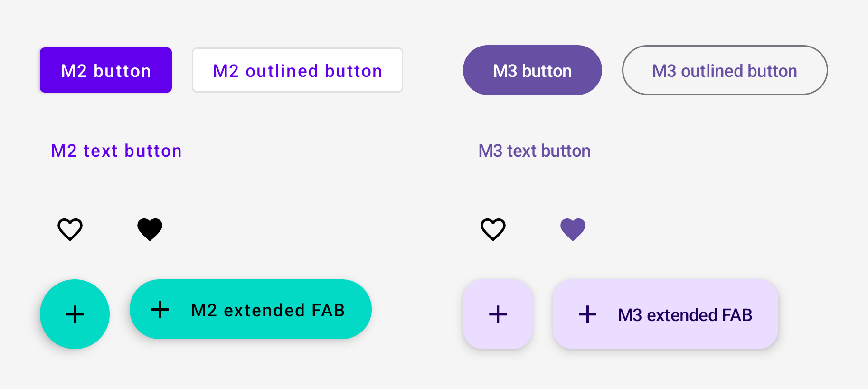Activate the M3 text button

[x=534, y=151]
